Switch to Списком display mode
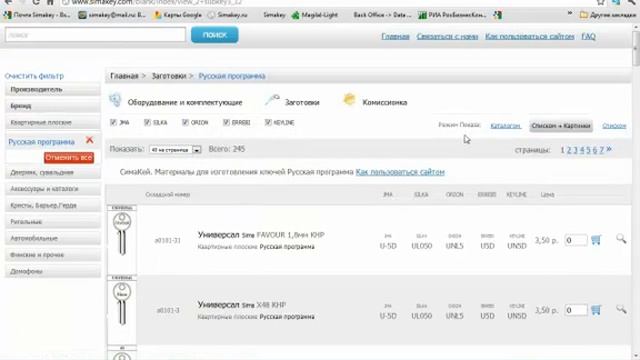The width and height of the screenshot is (640, 360). tap(614, 126)
